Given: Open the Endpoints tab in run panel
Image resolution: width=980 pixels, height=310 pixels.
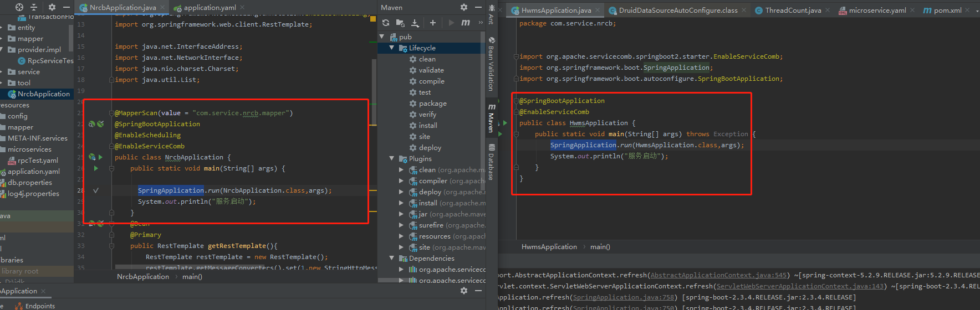Looking at the screenshot, I should tap(35, 306).
